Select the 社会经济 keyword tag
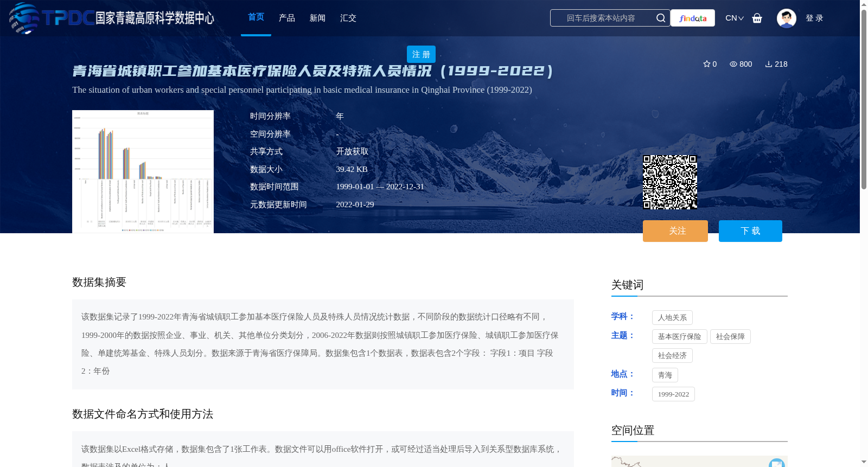This screenshot has height=467, width=868. coord(672,355)
